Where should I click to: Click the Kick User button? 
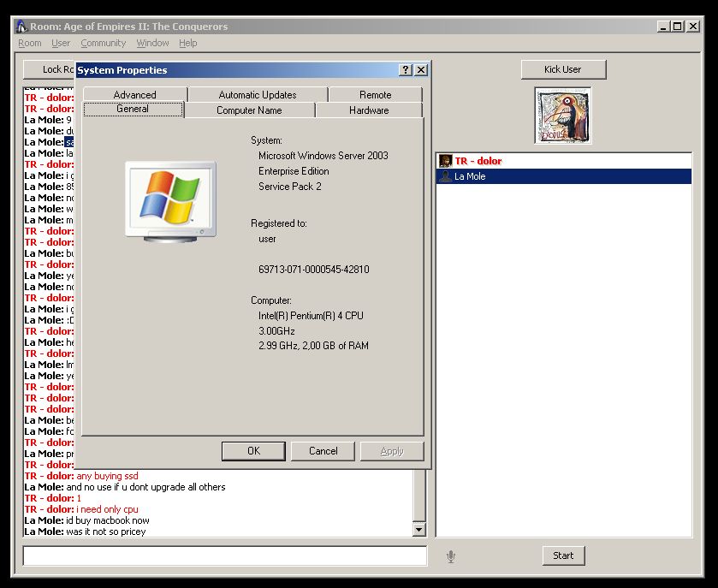tap(563, 69)
